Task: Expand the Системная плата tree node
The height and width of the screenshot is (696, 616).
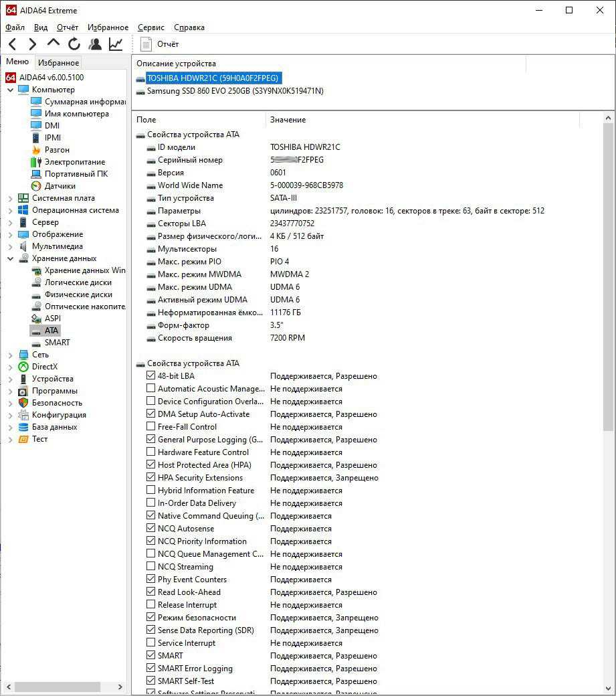Action: pos(10,198)
